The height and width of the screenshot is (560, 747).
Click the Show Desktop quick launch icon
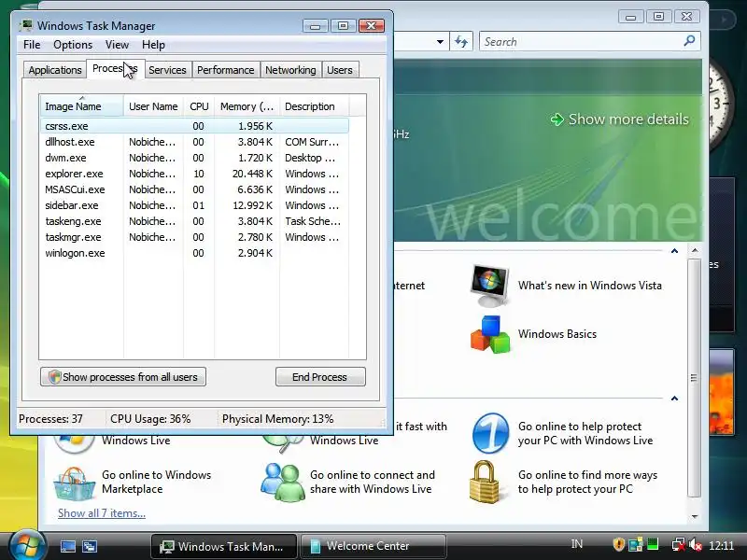(68, 546)
